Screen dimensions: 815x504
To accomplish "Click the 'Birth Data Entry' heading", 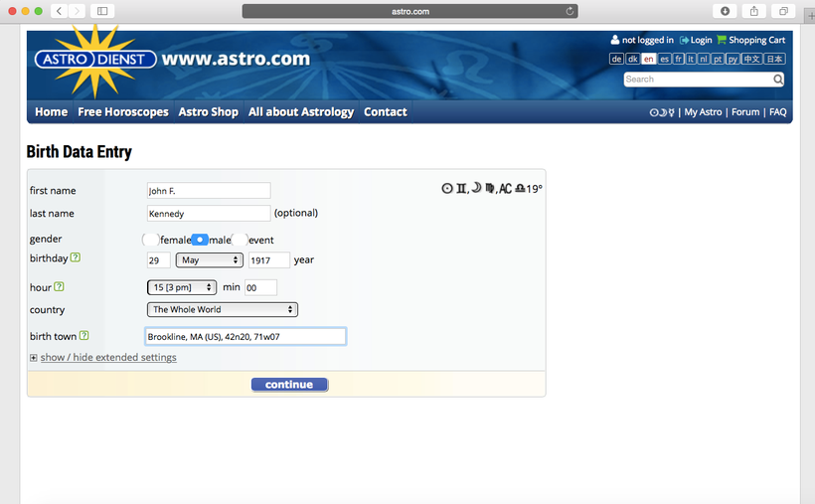I will point(79,151).
